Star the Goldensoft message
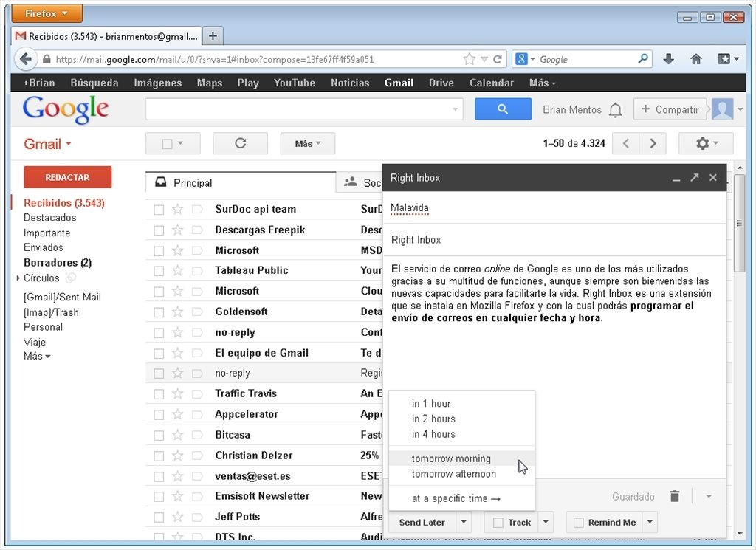Viewport: 756px width, 550px height. [177, 312]
